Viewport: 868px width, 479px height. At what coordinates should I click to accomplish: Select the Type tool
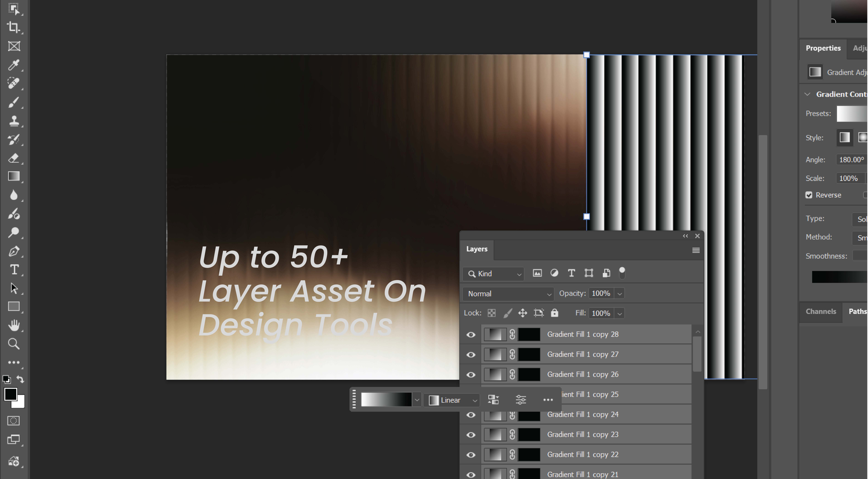coord(14,269)
